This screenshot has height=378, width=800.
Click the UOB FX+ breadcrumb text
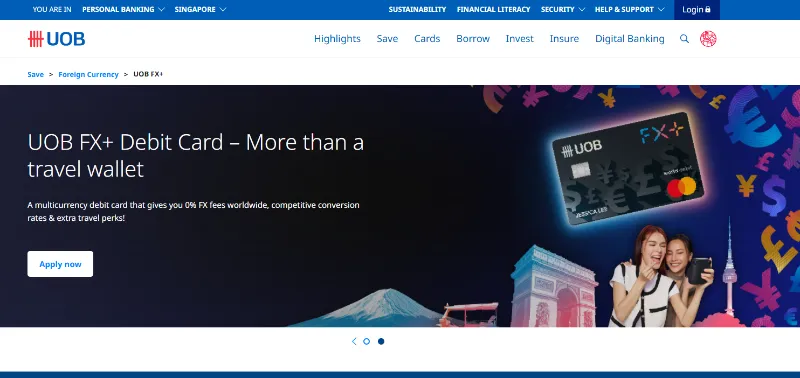click(148, 74)
